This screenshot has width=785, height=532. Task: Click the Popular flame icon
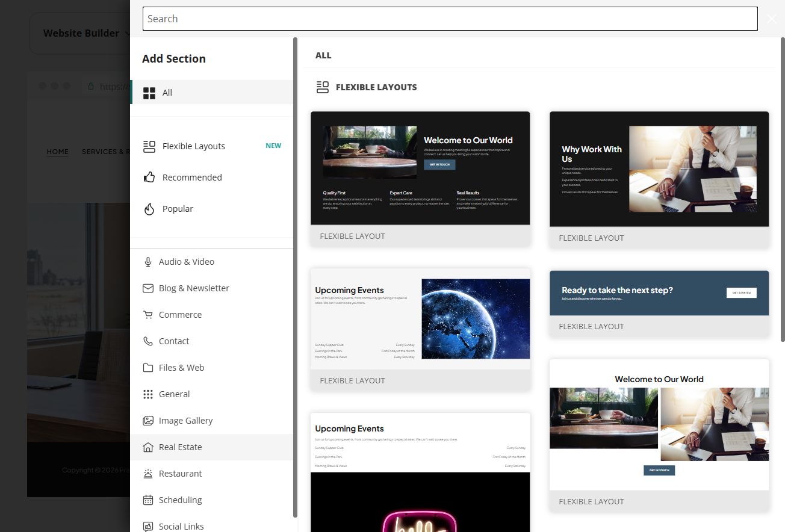(x=149, y=209)
